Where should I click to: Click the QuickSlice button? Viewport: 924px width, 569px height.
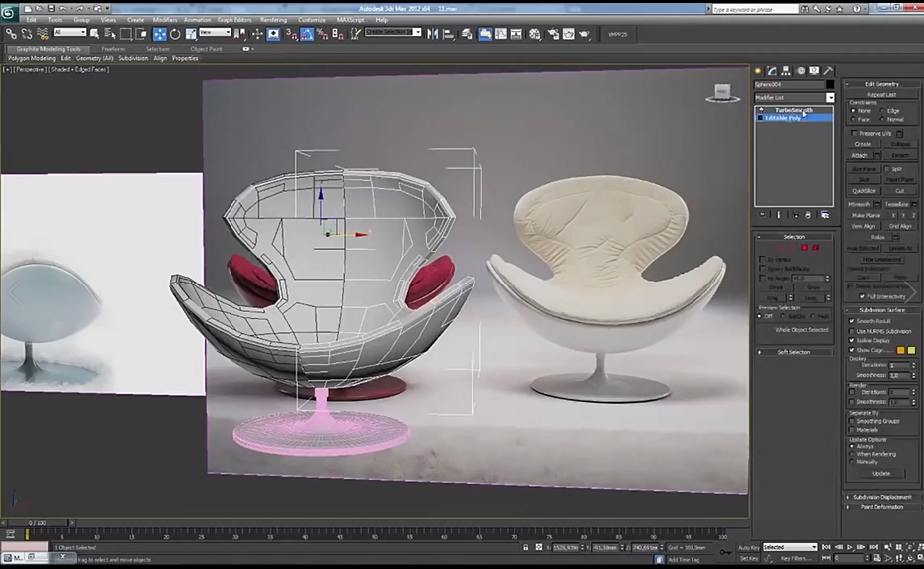pyautogui.click(x=864, y=191)
